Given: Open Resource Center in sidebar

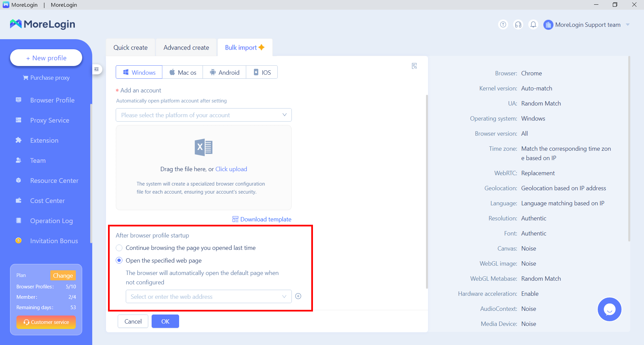Looking at the screenshot, I should tap(54, 181).
